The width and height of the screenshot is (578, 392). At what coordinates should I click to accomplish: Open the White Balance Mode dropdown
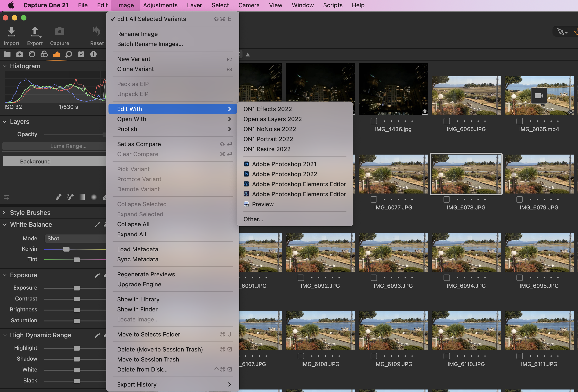(75, 239)
